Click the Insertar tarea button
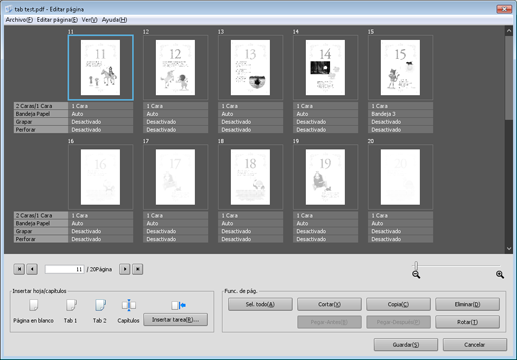517x360 pixels. pyautogui.click(x=176, y=320)
